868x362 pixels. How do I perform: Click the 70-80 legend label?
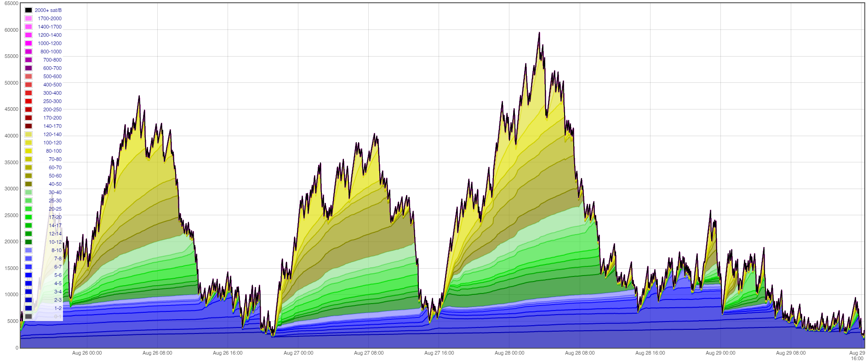pos(55,159)
